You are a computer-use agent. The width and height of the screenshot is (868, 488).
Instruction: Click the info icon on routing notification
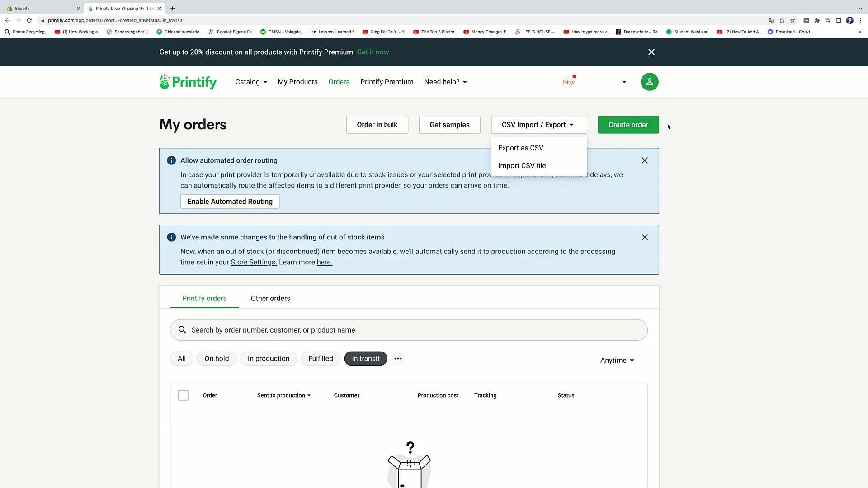pos(172,160)
